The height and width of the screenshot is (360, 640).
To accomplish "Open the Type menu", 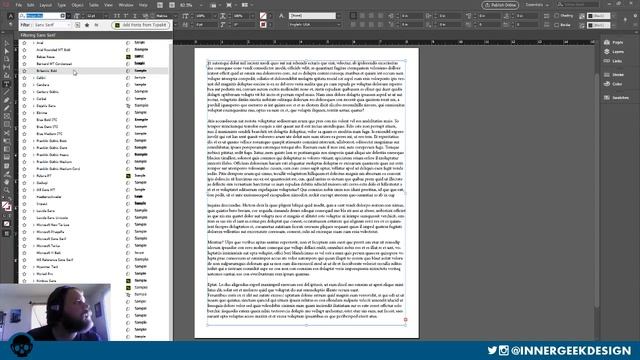I will pos(62,5).
